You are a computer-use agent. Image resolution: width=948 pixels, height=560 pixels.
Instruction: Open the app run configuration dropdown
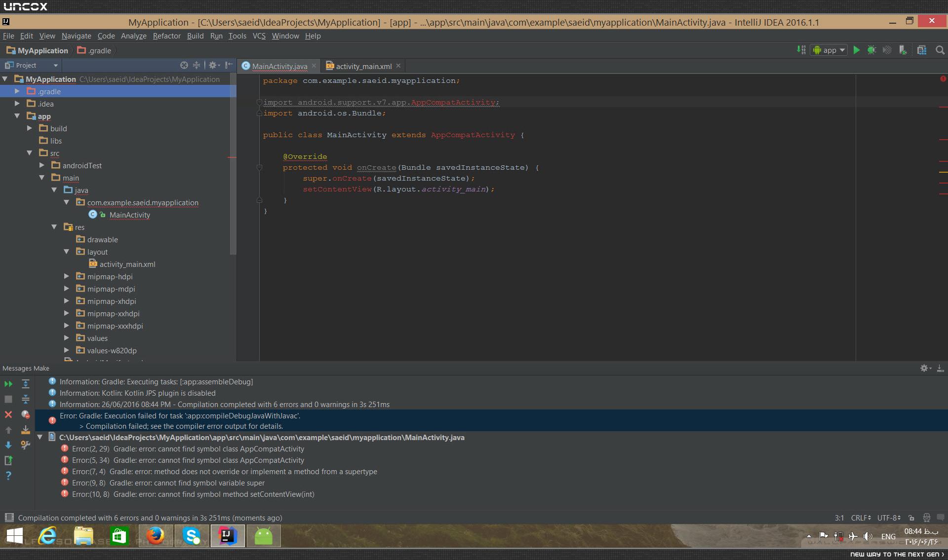tap(829, 50)
